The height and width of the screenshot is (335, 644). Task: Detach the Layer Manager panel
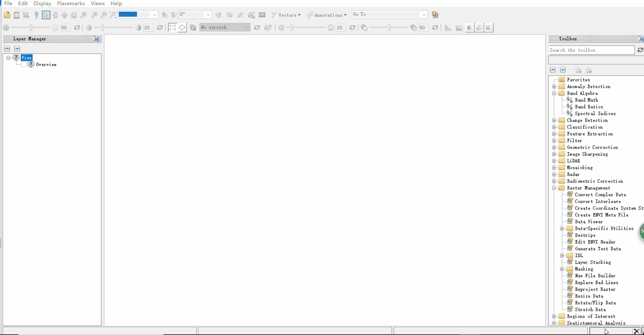tap(96, 39)
